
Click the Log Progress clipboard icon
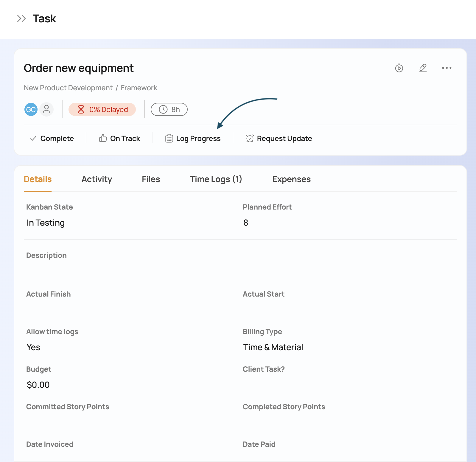169,139
